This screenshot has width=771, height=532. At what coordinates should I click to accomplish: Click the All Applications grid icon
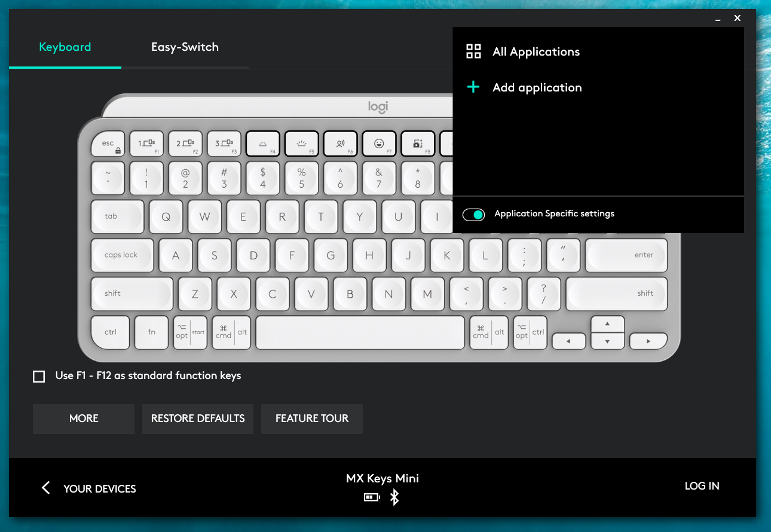coord(473,51)
